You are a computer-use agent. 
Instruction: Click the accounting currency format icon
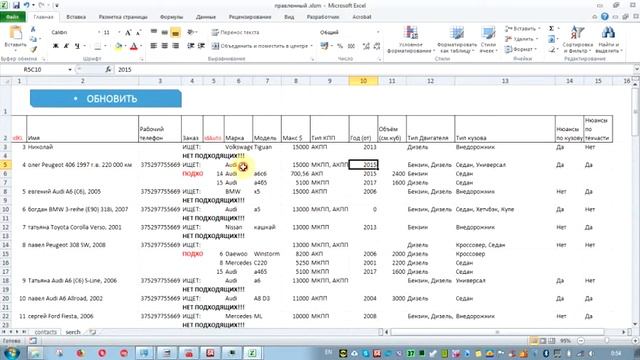(x=324, y=46)
